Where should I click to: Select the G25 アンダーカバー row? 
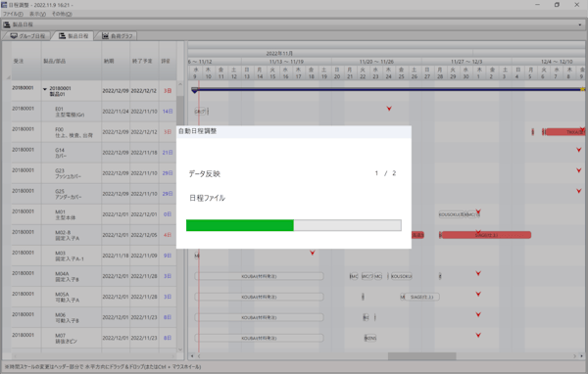click(94, 194)
